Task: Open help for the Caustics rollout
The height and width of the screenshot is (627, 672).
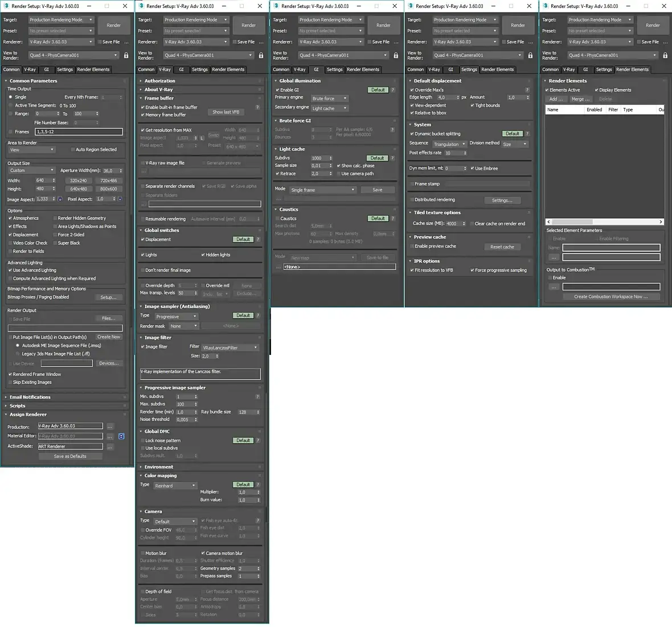Action: pos(392,219)
